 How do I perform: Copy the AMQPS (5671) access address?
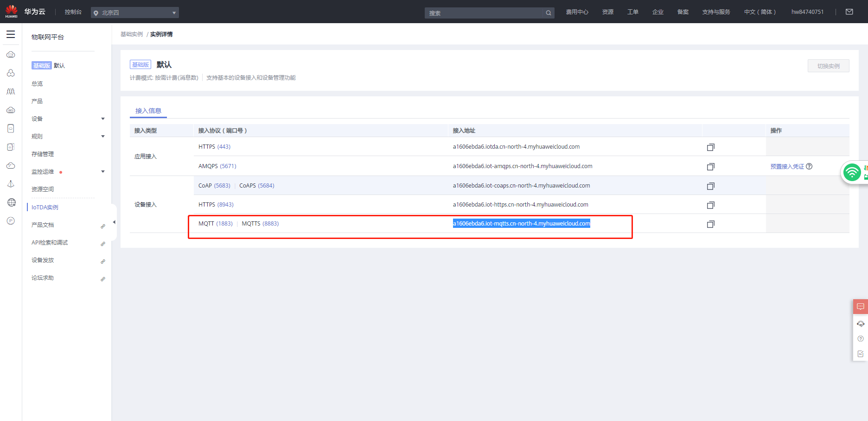(710, 167)
